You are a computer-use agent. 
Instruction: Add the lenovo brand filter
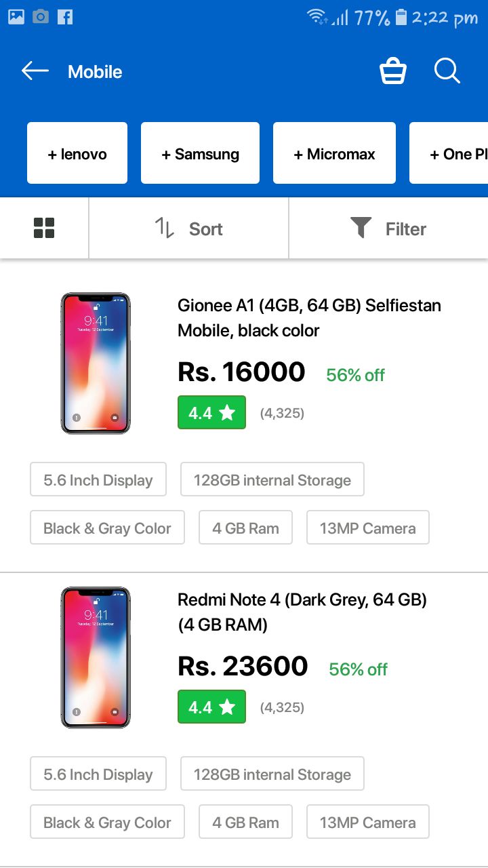click(x=77, y=154)
